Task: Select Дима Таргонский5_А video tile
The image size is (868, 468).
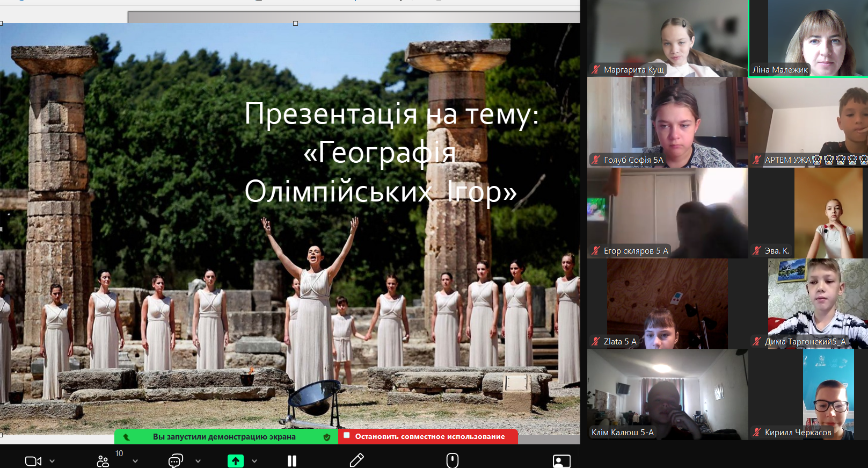Action: click(808, 304)
